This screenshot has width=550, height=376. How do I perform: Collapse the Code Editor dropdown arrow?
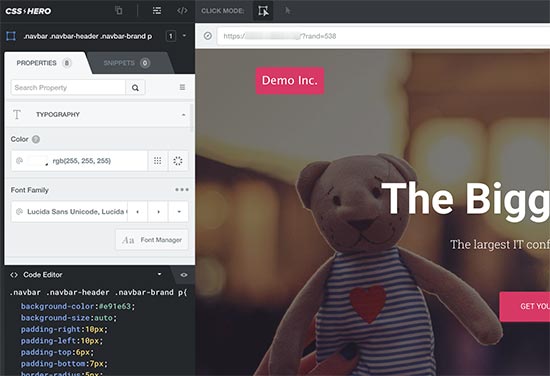(160, 274)
